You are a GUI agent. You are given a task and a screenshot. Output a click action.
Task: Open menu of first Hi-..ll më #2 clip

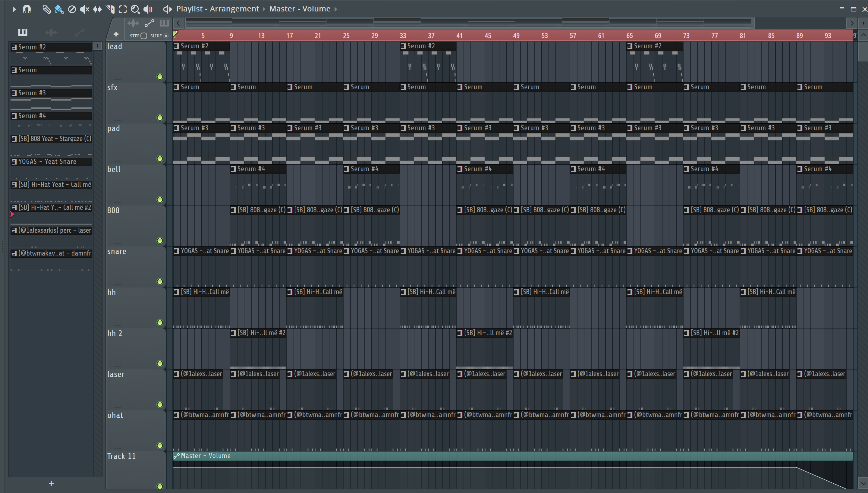(233, 333)
